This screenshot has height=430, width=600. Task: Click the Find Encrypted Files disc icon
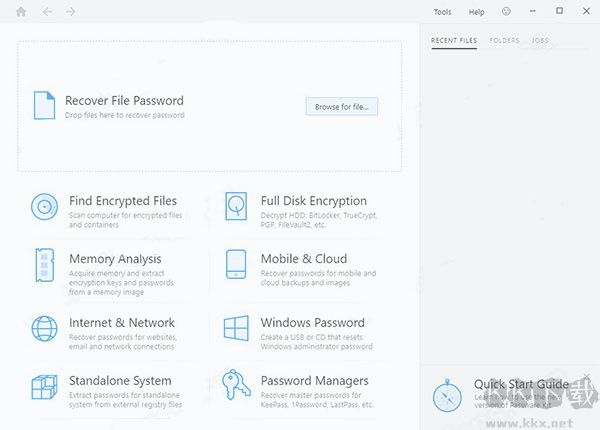coord(44,207)
